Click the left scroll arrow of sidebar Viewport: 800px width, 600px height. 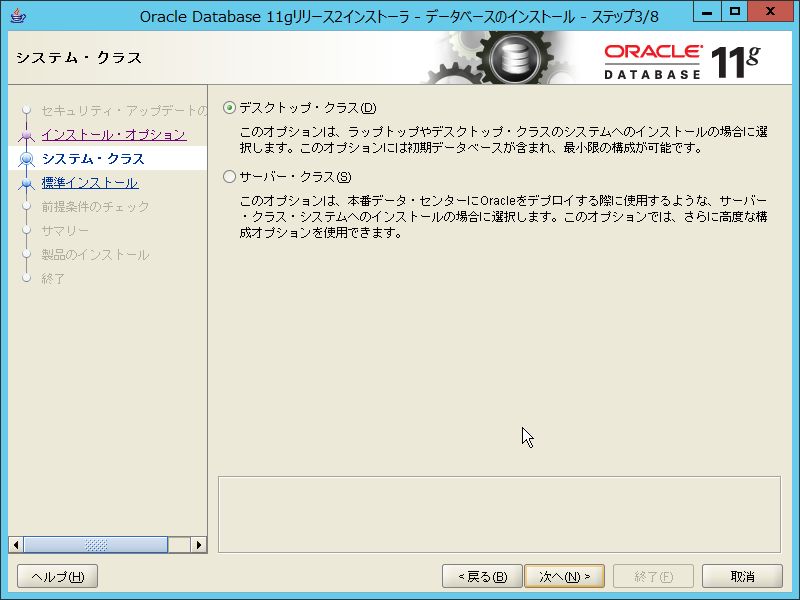point(16,545)
